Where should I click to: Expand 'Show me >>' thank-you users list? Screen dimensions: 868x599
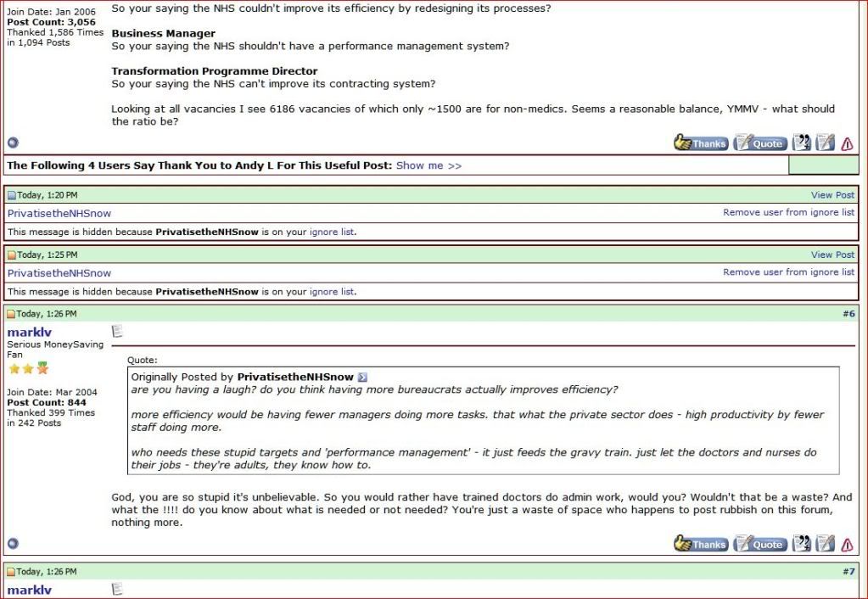[x=428, y=165]
